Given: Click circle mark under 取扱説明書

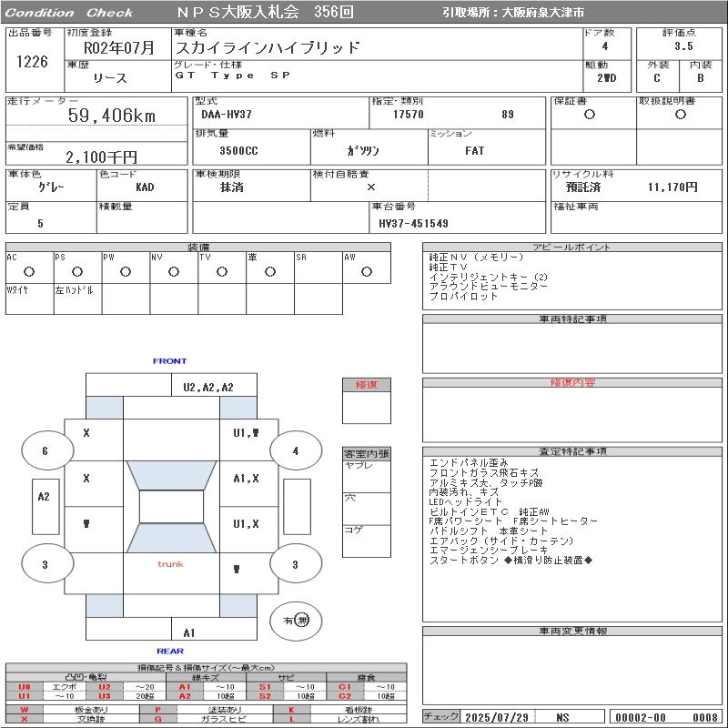Looking at the screenshot, I should point(680,115).
